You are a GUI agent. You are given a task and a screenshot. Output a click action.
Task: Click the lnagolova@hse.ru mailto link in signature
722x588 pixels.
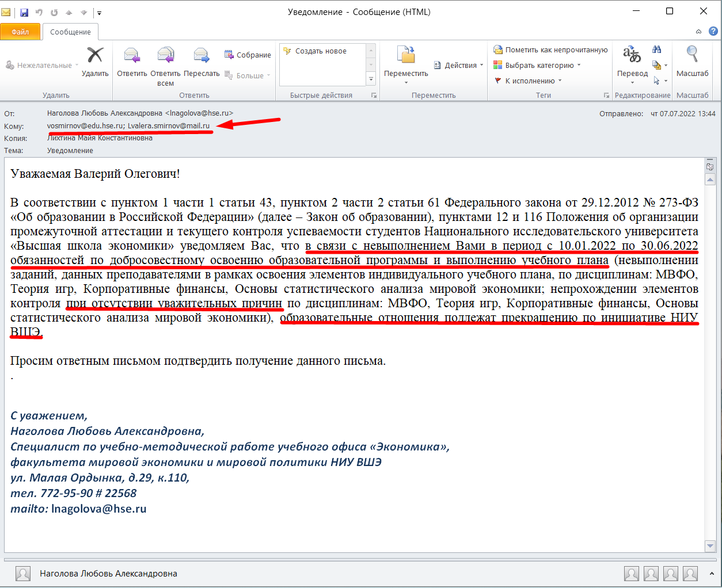(x=98, y=509)
